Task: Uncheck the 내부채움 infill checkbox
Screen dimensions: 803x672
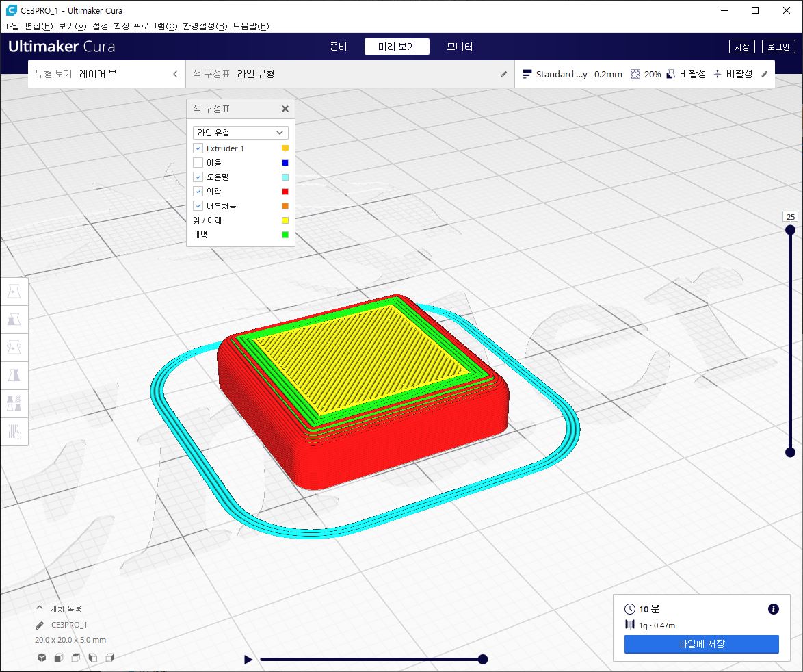Action: pos(198,206)
